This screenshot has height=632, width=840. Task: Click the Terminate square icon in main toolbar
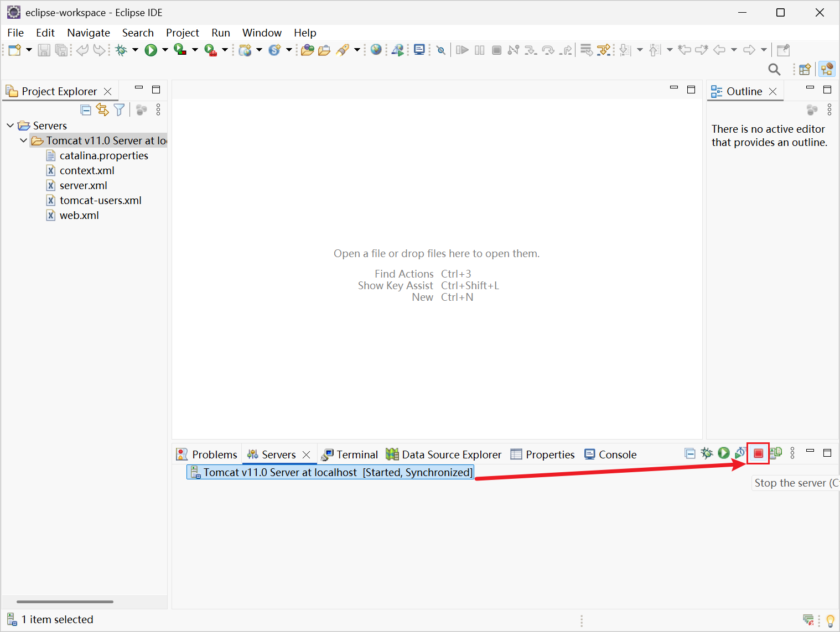(497, 50)
